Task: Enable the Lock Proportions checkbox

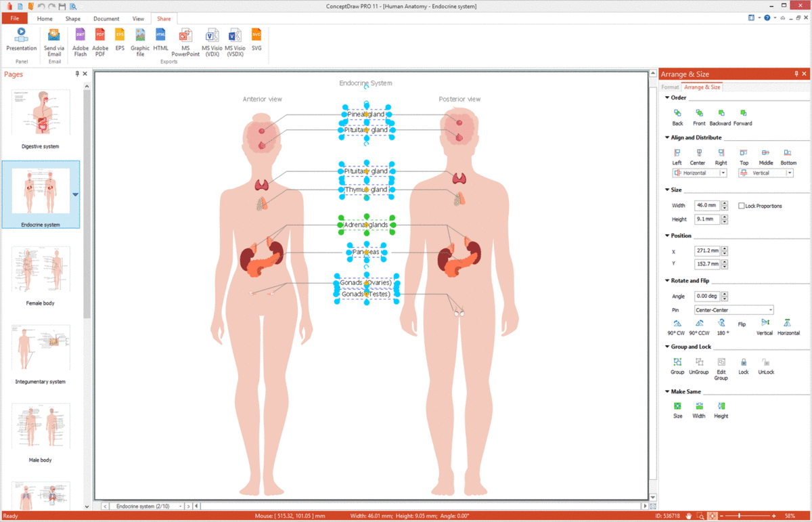Action: (742, 206)
